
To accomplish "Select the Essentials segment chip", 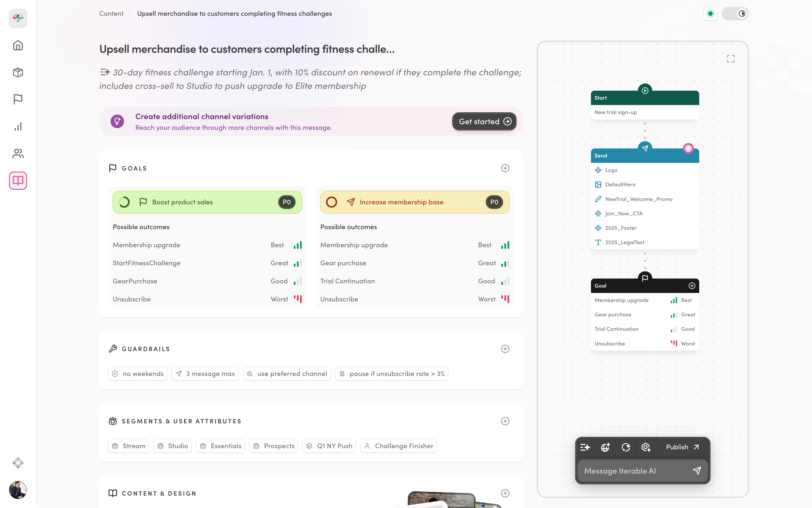I will click(220, 446).
